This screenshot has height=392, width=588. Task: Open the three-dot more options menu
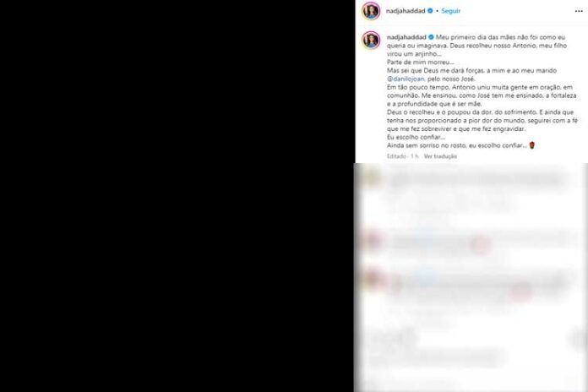coord(579,11)
